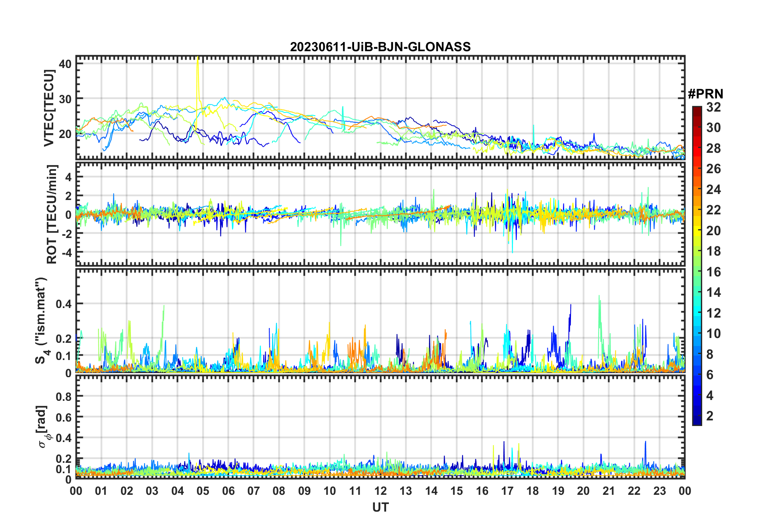Click the 0.8 tick on the sigma-phi axis

click(x=64, y=396)
